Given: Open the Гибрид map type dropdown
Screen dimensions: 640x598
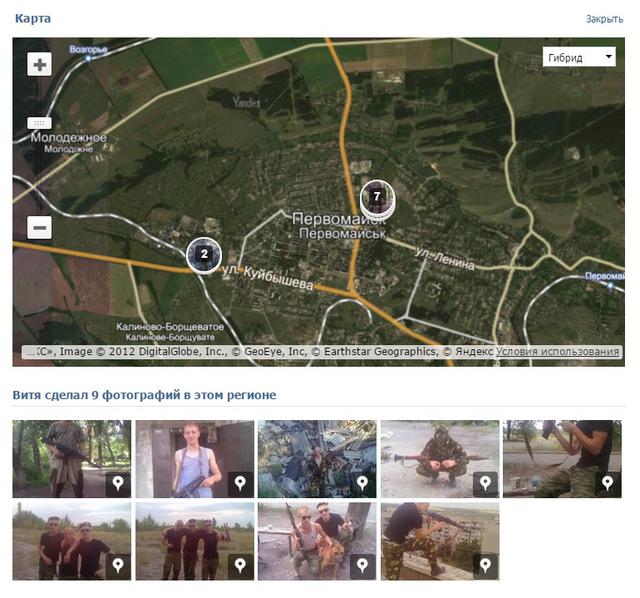Looking at the screenshot, I should click(579, 57).
